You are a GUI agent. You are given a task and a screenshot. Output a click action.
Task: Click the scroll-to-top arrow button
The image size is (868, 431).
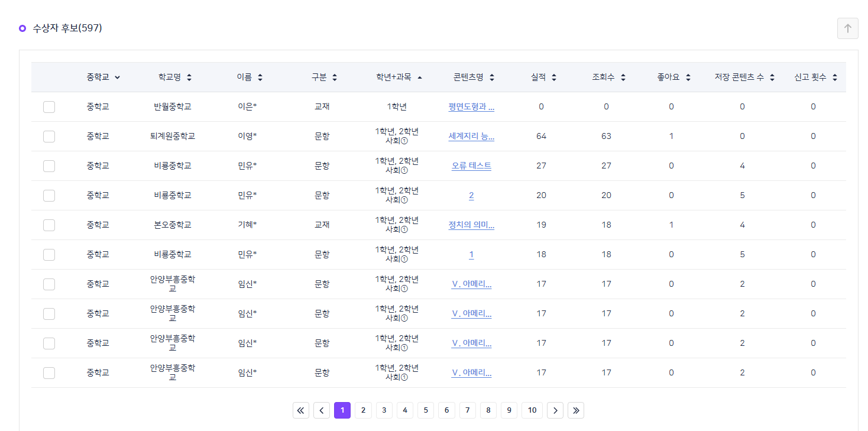tap(847, 28)
